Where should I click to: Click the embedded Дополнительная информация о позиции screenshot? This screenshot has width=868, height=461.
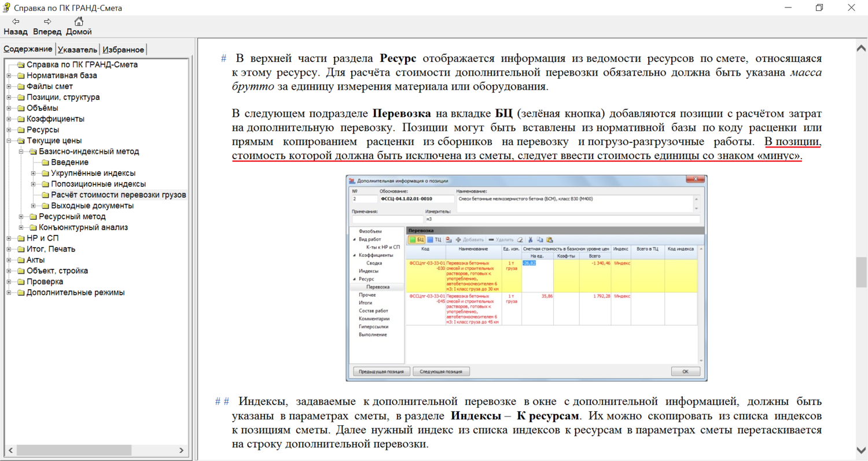coord(527,278)
